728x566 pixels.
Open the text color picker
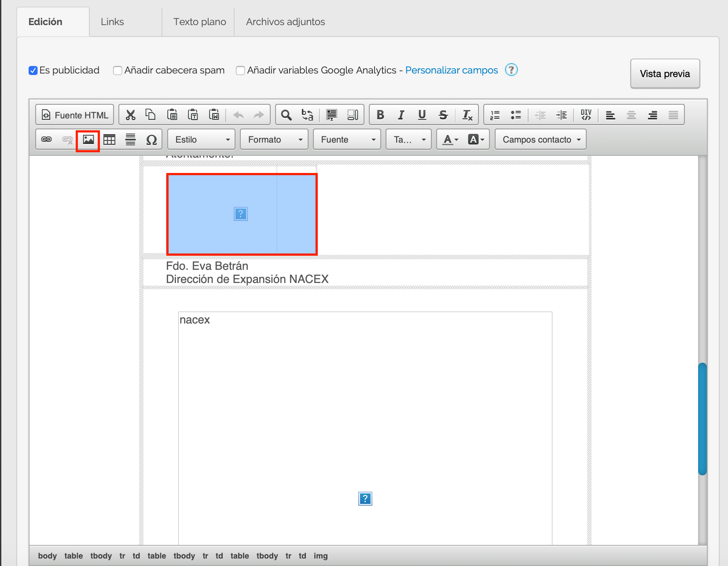click(x=450, y=140)
